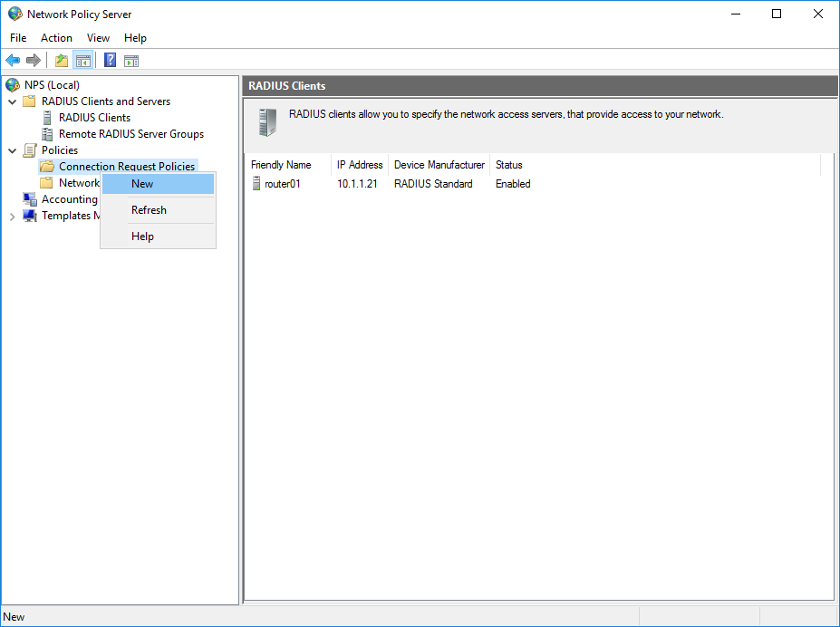Open the Action menu
This screenshot has height=627, width=840.
[x=56, y=38]
